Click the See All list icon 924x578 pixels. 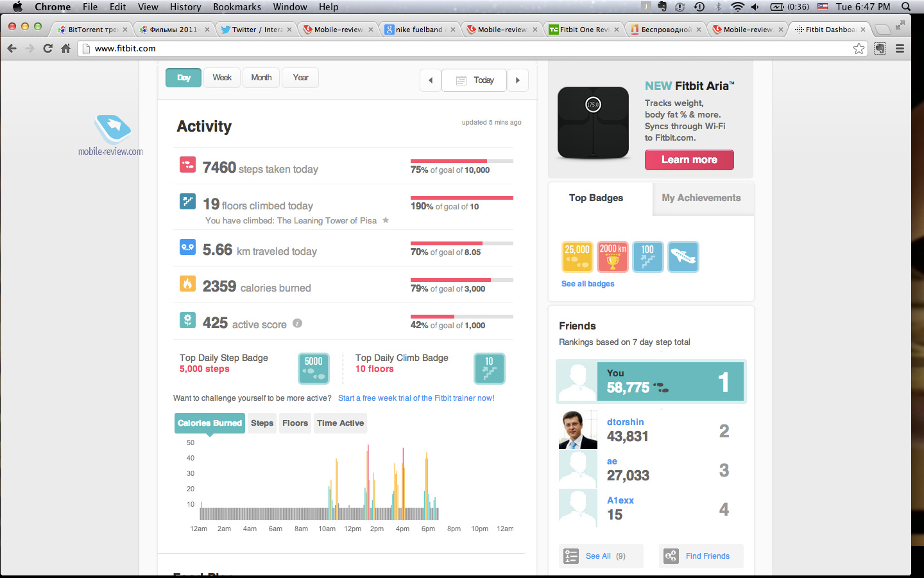tap(570, 556)
